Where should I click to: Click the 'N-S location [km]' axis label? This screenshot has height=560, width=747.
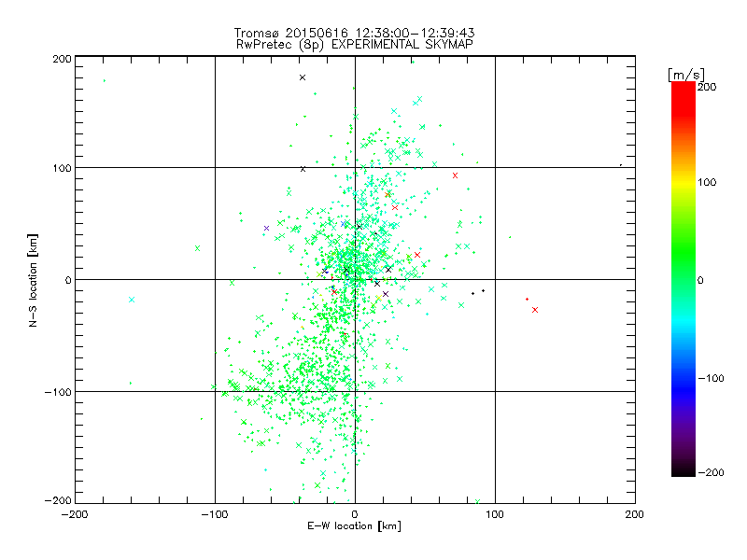coord(33,281)
